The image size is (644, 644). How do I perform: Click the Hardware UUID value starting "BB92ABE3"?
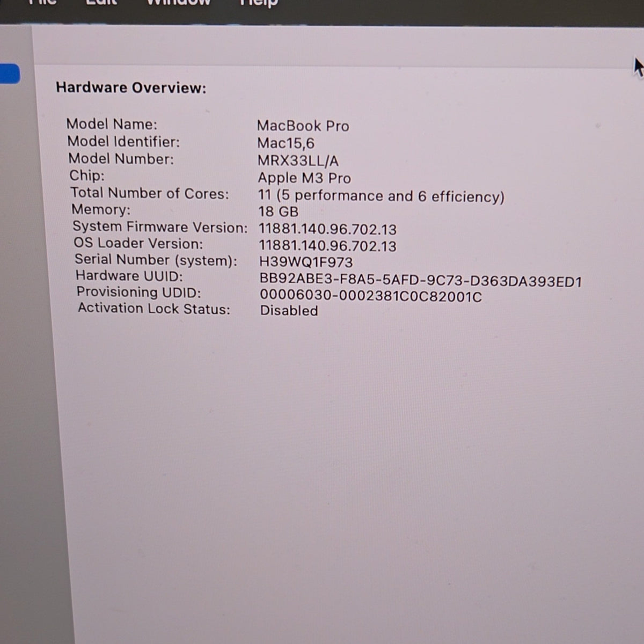pos(421,281)
